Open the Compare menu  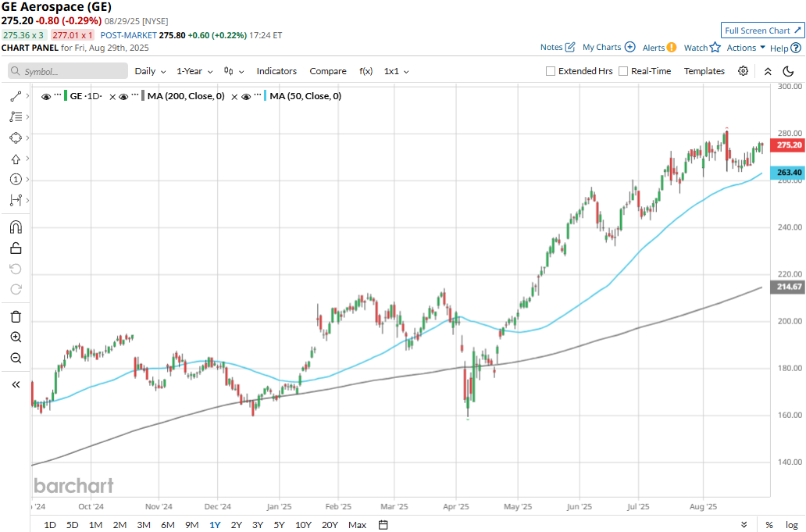coord(328,71)
